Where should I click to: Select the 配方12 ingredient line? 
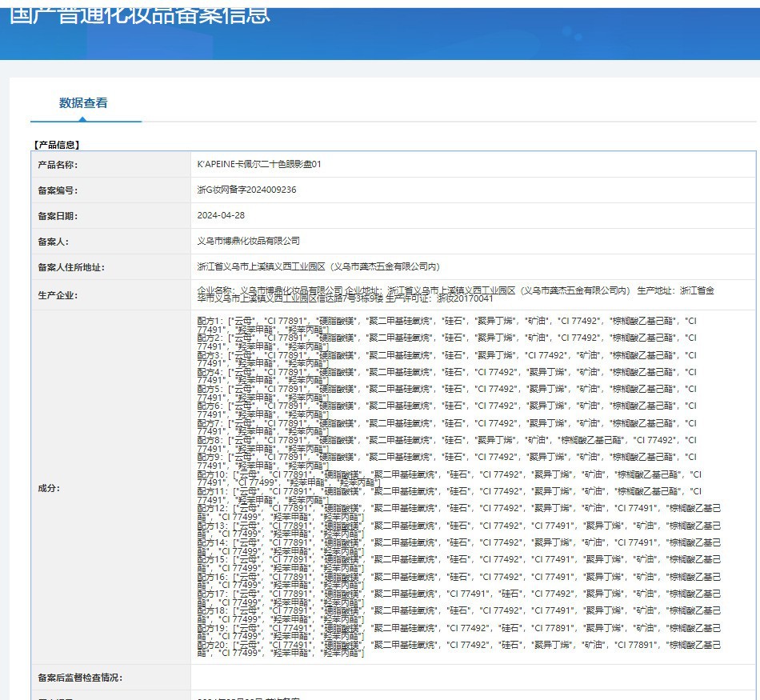(459, 512)
